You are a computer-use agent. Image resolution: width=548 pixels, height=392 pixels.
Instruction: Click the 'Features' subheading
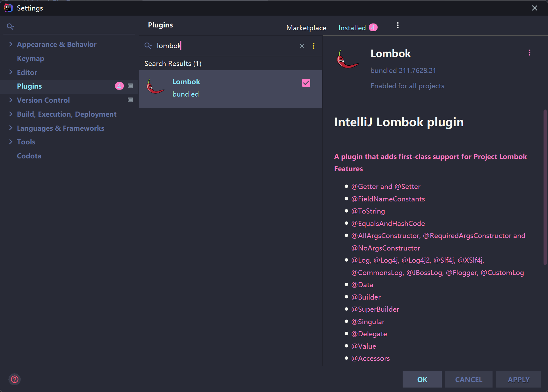[348, 169]
